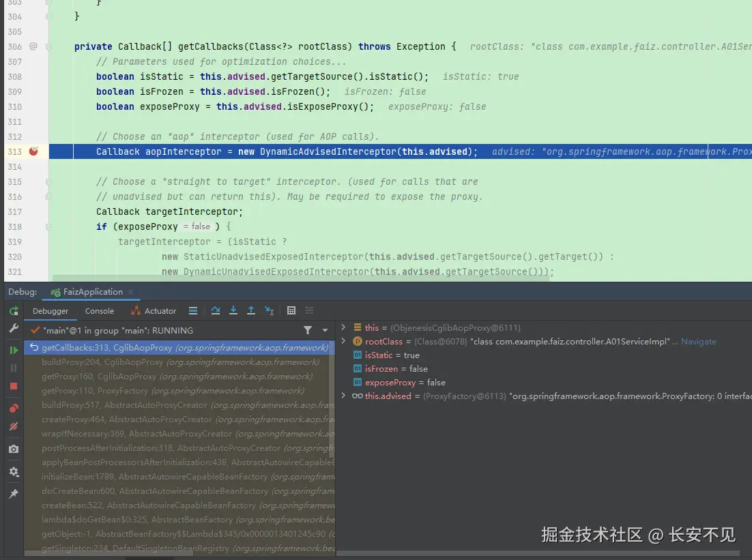Open the wrench modify run configuration icon
Screen dimensions: 752x560
click(14, 328)
